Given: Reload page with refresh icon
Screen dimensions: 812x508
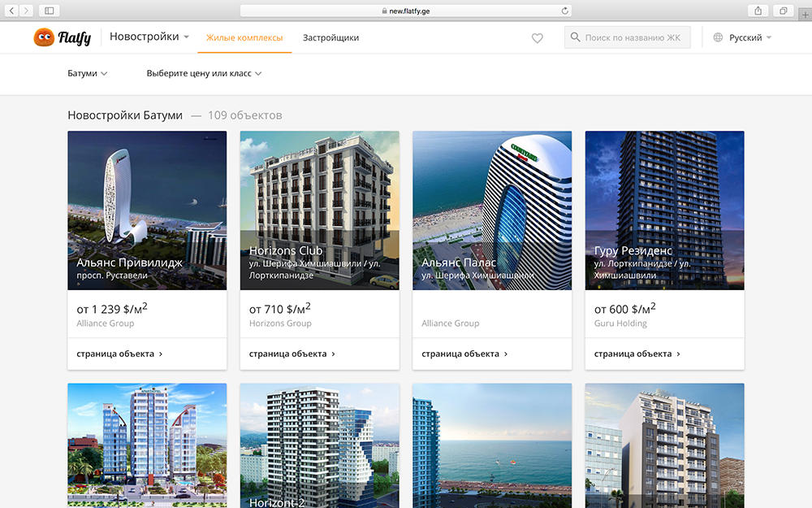Looking at the screenshot, I should (x=564, y=11).
